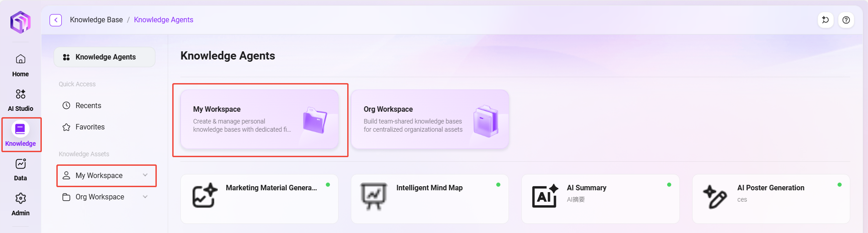This screenshot has height=233, width=868.
Task: Open the My Workspace card
Action: coord(259,119)
